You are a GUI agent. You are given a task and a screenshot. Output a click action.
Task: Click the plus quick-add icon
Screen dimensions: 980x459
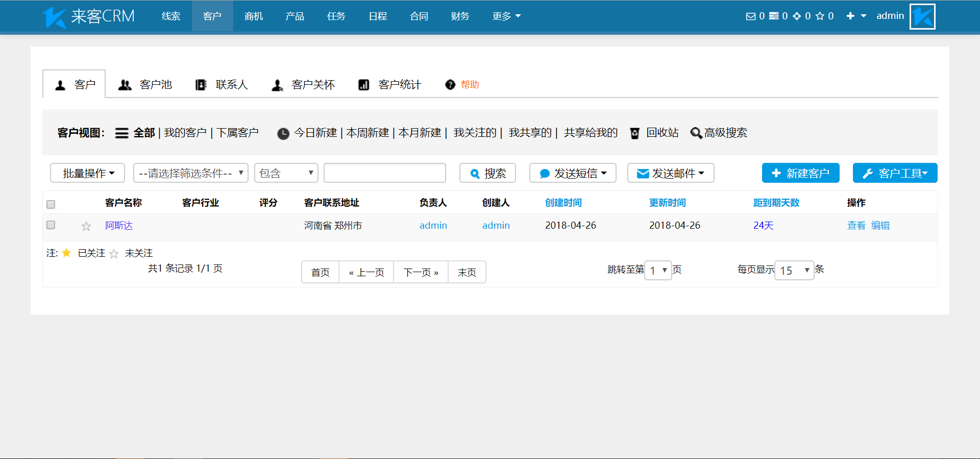point(850,16)
